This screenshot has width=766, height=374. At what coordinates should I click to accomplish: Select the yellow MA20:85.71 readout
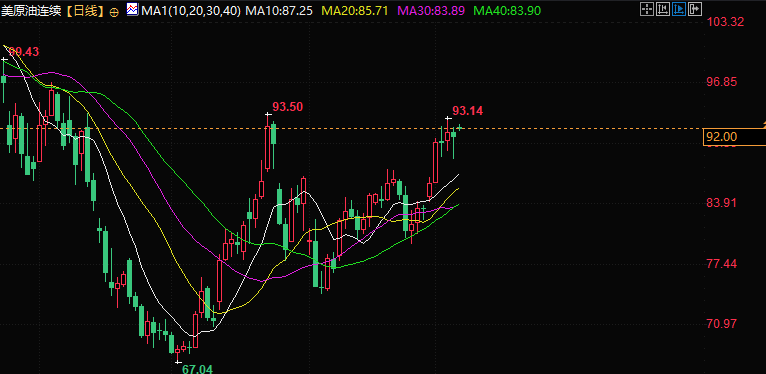pos(356,11)
